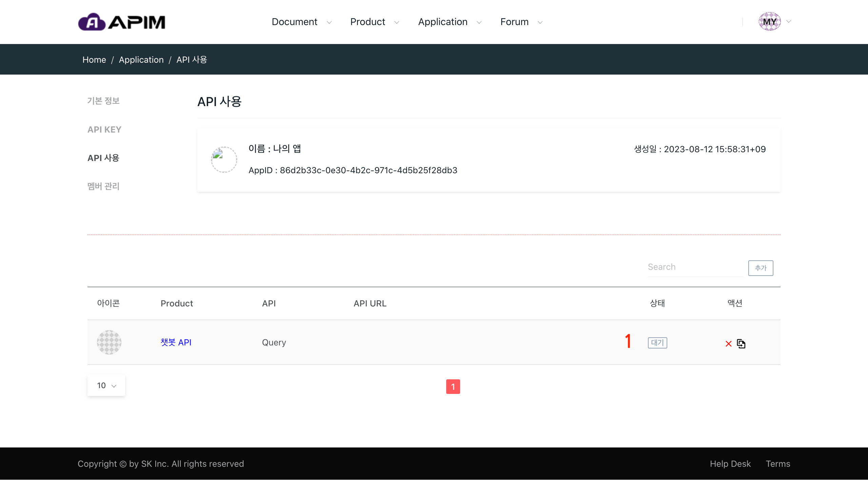Go to 기본 정보 sidebar tab
The image size is (868, 480).
tap(103, 101)
